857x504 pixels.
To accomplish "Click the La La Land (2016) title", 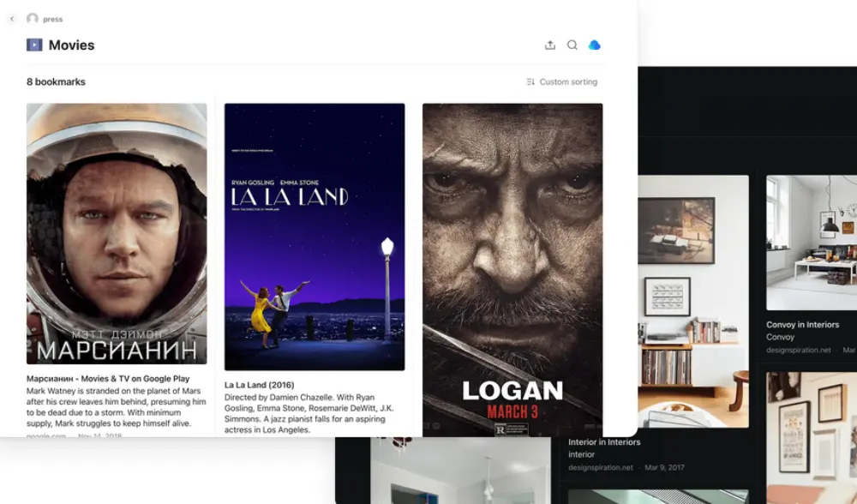I will coord(259,385).
